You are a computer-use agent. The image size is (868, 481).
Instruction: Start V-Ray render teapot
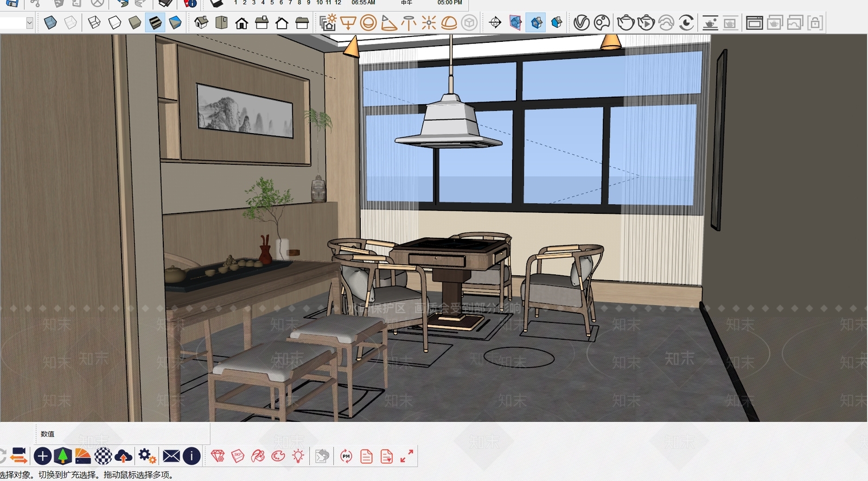[626, 23]
